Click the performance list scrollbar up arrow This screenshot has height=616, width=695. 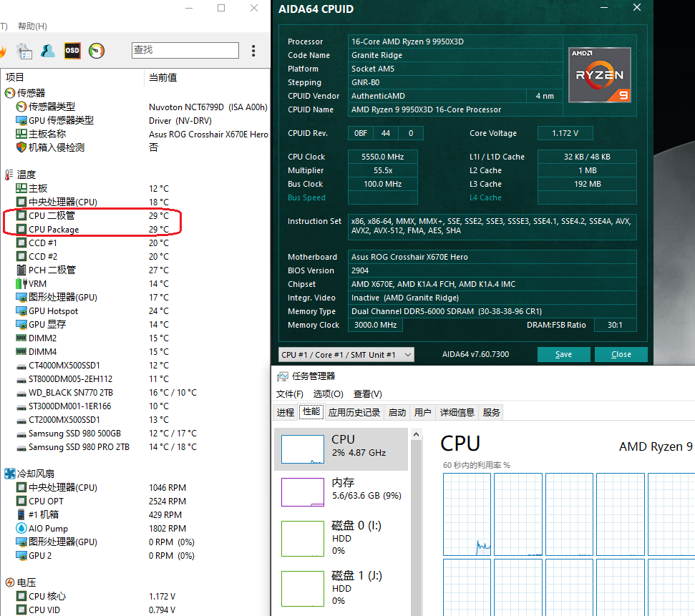[x=416, y=434]
